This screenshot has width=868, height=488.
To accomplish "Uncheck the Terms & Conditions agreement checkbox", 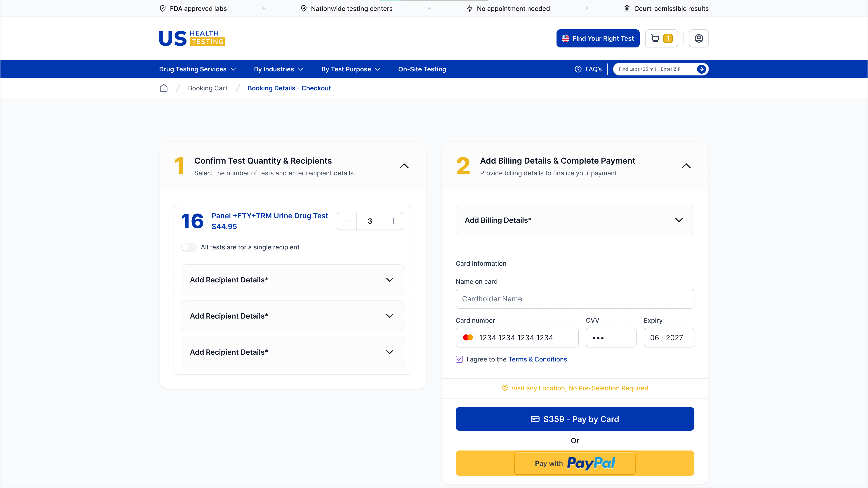I will point(459,359).
